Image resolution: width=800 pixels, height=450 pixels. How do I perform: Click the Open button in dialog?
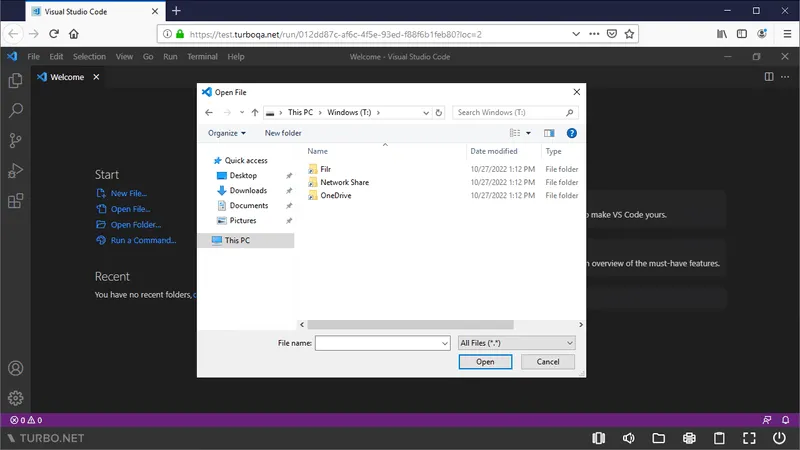pos(485,362)
